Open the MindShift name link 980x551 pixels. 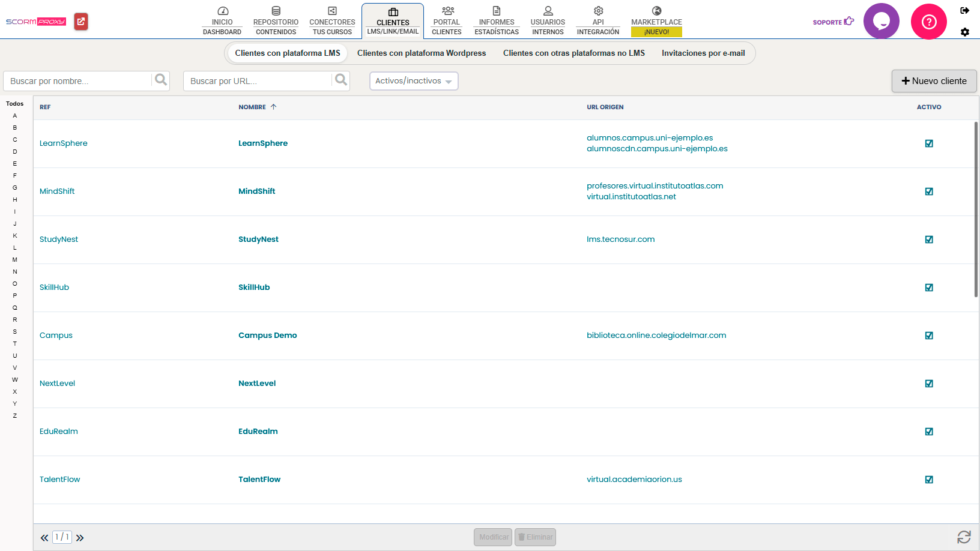tap(257, 191)
